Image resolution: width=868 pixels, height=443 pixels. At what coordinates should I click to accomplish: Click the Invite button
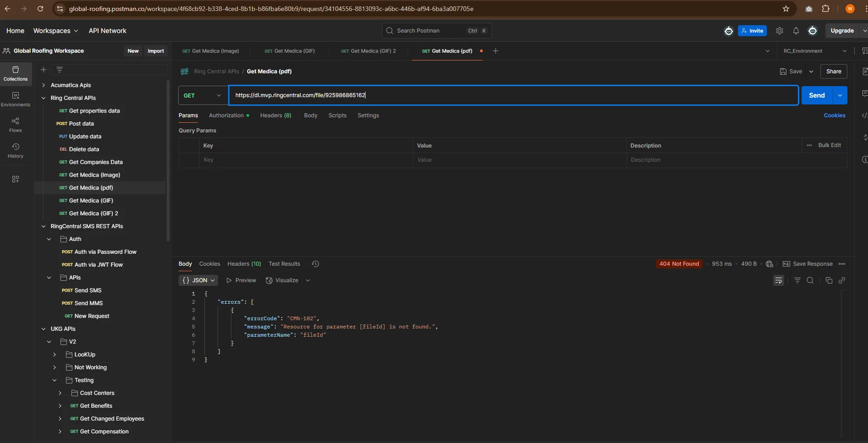752,31
